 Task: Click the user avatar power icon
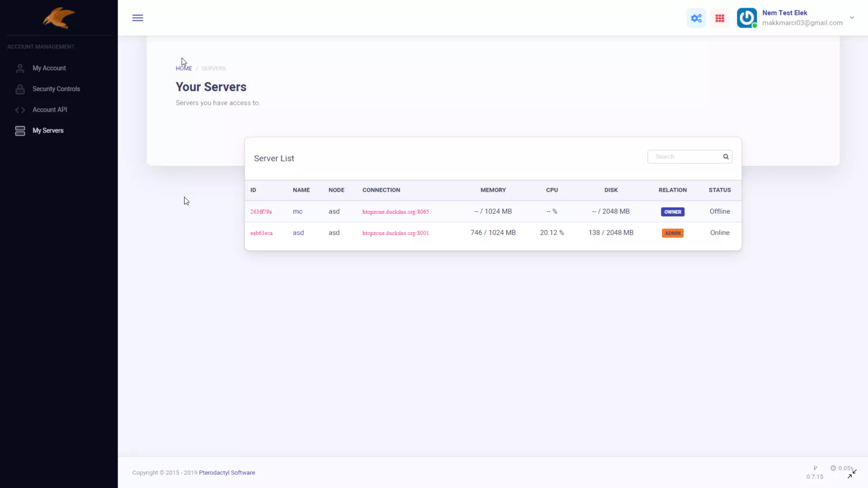click(x=746, y=18)
